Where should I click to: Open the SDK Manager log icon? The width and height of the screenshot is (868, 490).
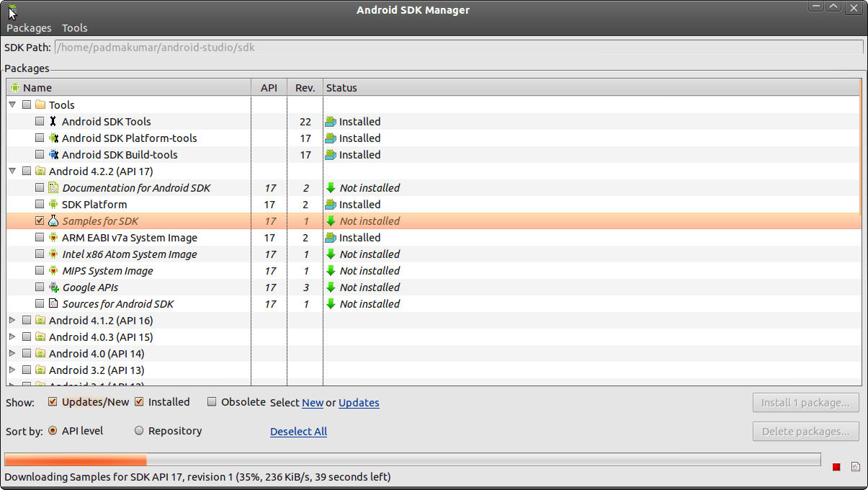pos(855,467)
